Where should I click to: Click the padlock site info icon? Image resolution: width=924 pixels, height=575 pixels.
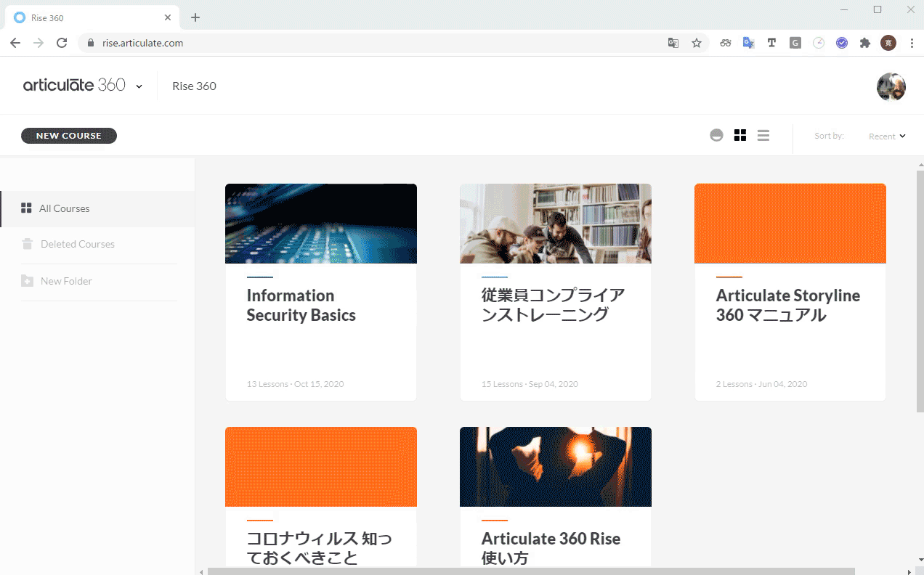tap(91, 43)
